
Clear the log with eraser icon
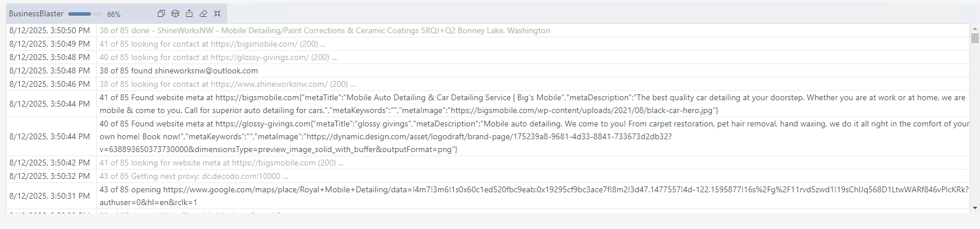click(x=203, y=13)
